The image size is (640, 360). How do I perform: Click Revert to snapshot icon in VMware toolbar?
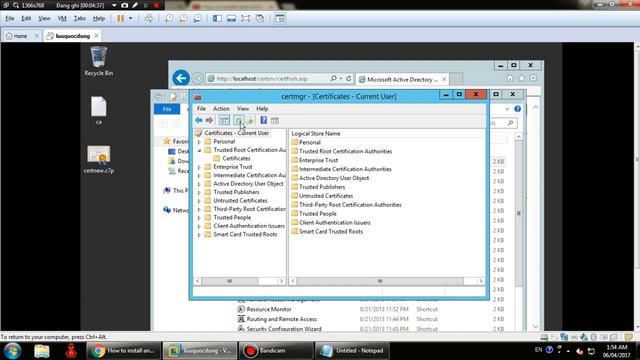(183, 18)
